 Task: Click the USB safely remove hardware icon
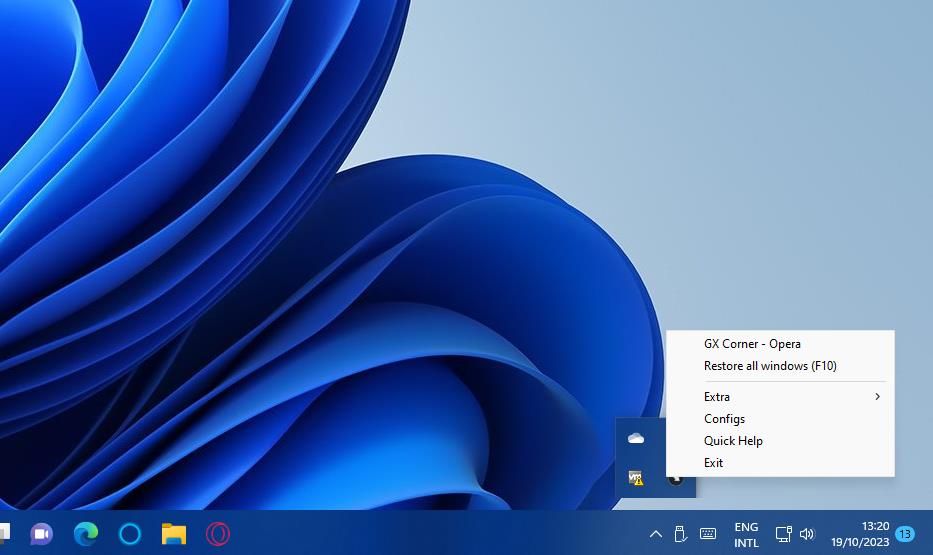(681, 534)
